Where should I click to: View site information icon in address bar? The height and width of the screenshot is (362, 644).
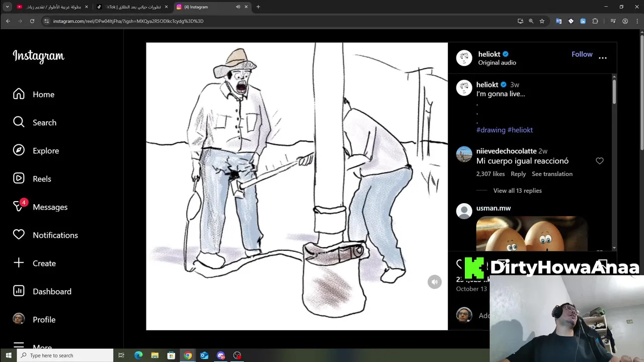[x=46, y=21]
